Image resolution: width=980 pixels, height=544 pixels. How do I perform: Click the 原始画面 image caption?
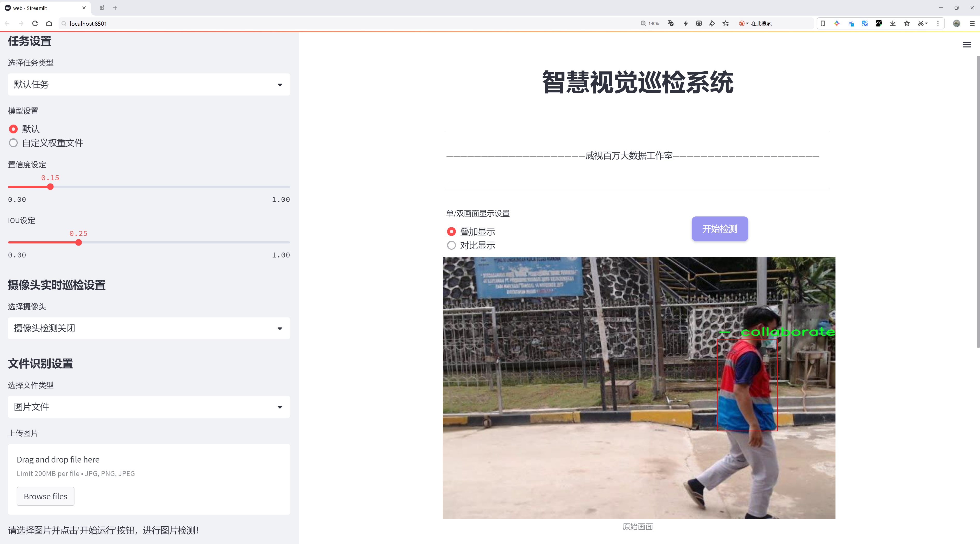(638, 527)
